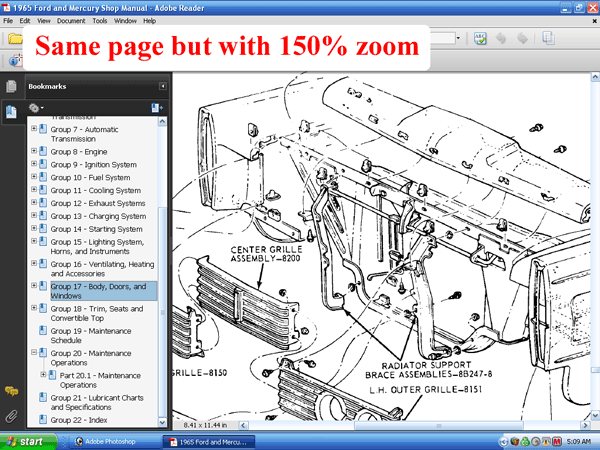Open the Pages navigation panel icon
The width and height of the screenshot is (600, 450).
pyautogui.click(x=11, y=86)
